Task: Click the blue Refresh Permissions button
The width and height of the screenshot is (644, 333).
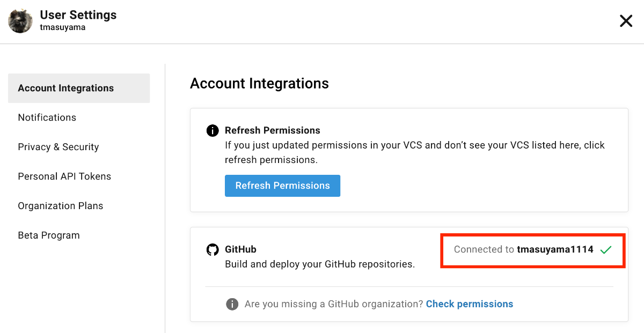Action: (x=282, y=186)
